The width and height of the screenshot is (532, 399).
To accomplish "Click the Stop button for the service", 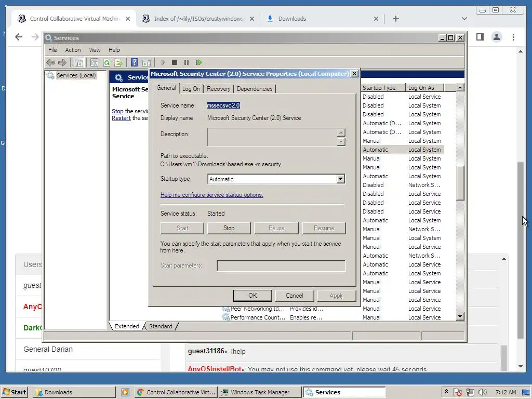I will 229,229.
